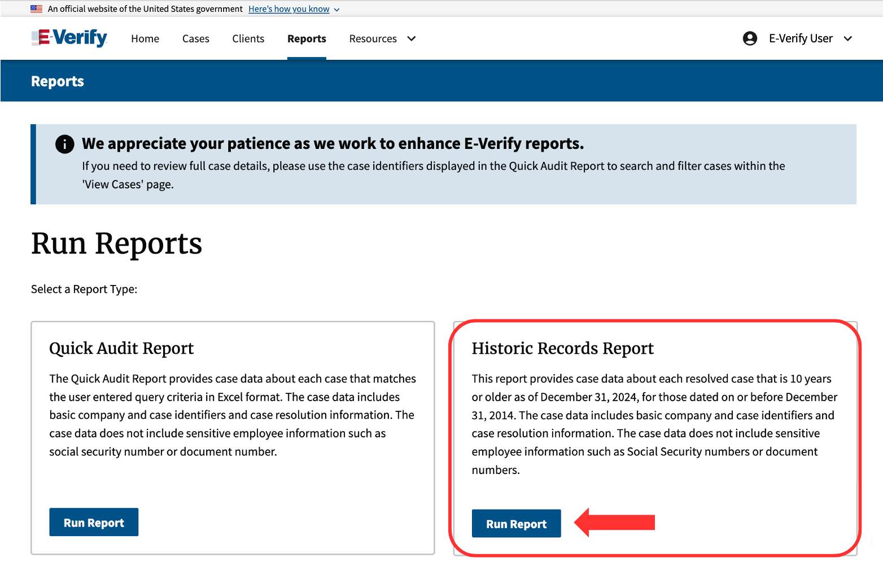Click the Historic Records Report heading
The height and width of the screenshot is (588, 883).
point(563,349)
